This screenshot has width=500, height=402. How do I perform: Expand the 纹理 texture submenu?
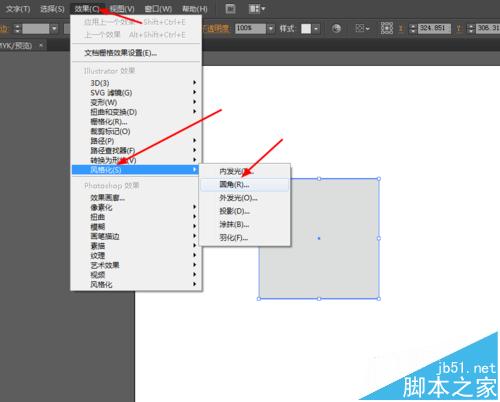pos(136,256)
